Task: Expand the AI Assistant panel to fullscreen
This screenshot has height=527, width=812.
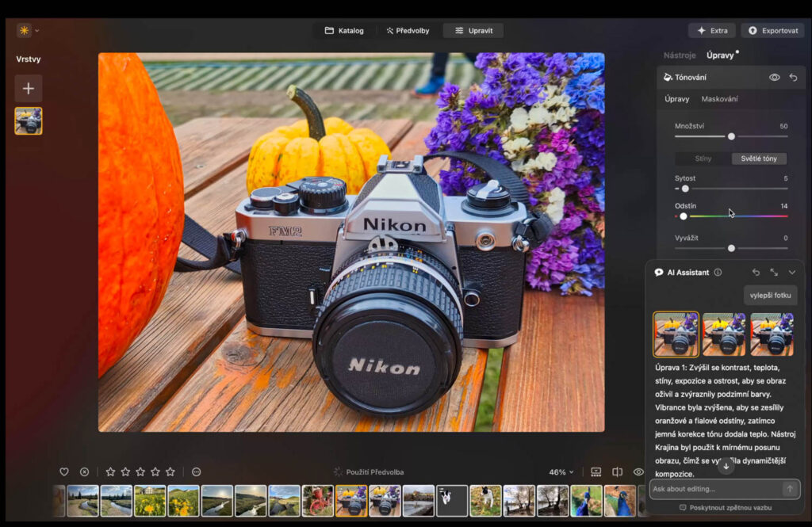Action: 774,272
